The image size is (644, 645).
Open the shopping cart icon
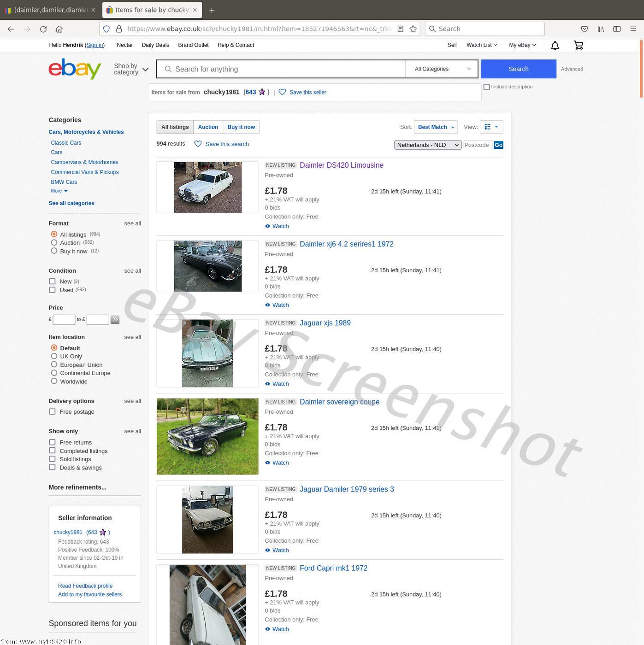pyautogui.click(x=578, y=45)
